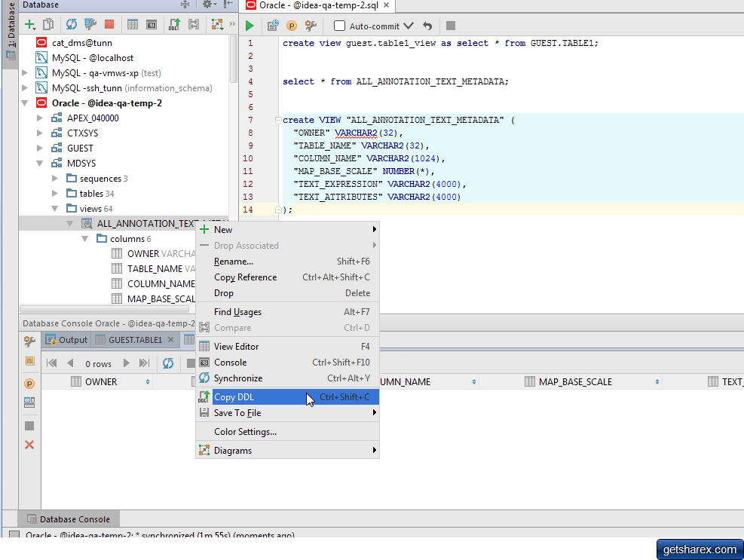
Task: Click the compare icon in Database toolbar
Action: point(194,25)
